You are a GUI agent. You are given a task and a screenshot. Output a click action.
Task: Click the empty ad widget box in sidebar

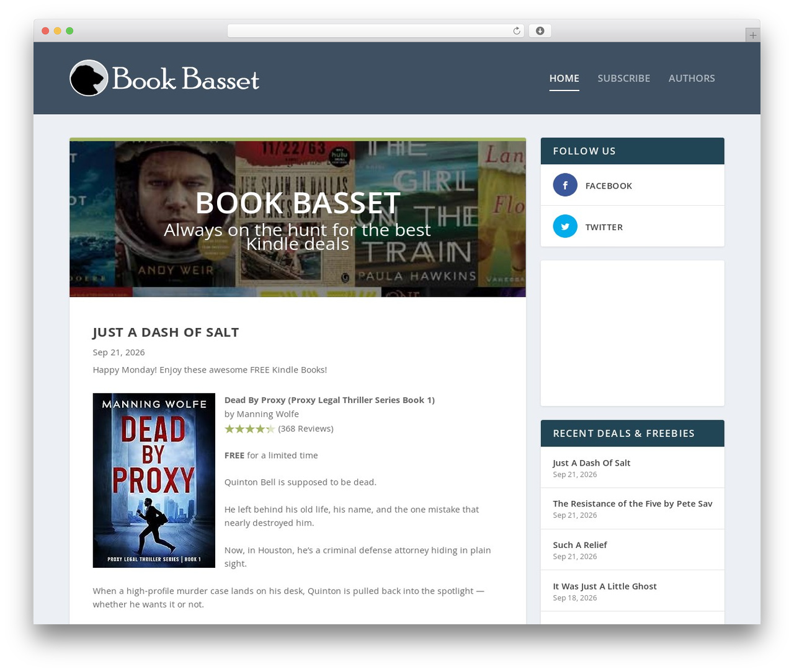633,333
